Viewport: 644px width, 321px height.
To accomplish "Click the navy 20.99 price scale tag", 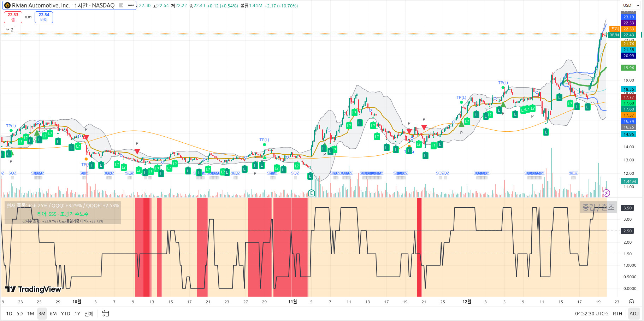I will (629, 56).
